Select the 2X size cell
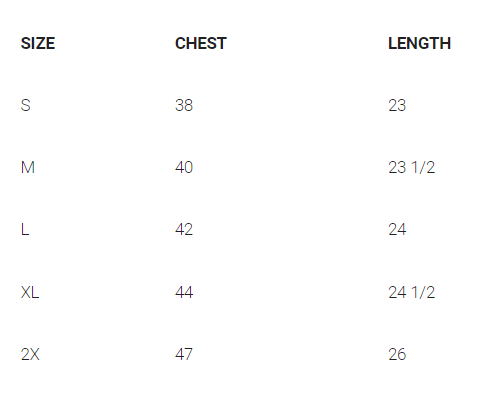 click(30, 354)
